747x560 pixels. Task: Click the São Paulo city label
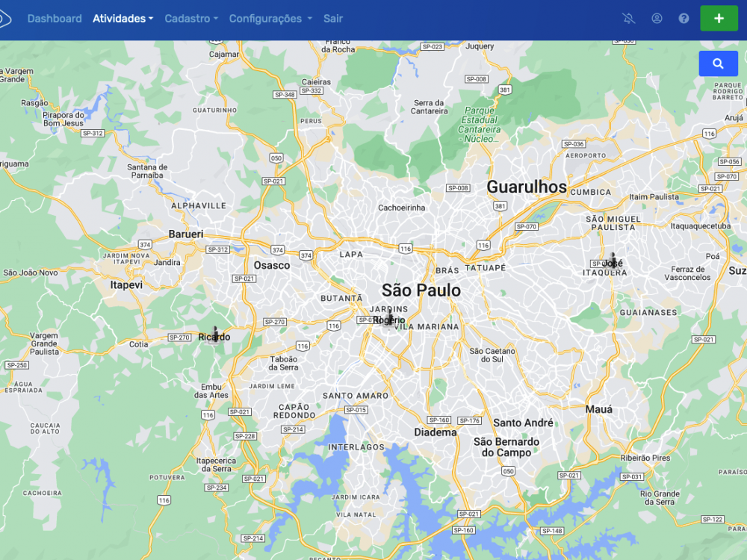coord(421,290)
